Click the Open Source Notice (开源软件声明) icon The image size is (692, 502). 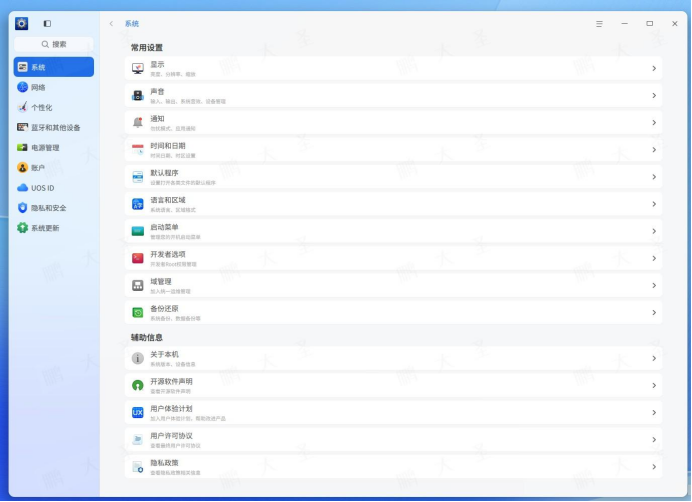pos(138,385)
